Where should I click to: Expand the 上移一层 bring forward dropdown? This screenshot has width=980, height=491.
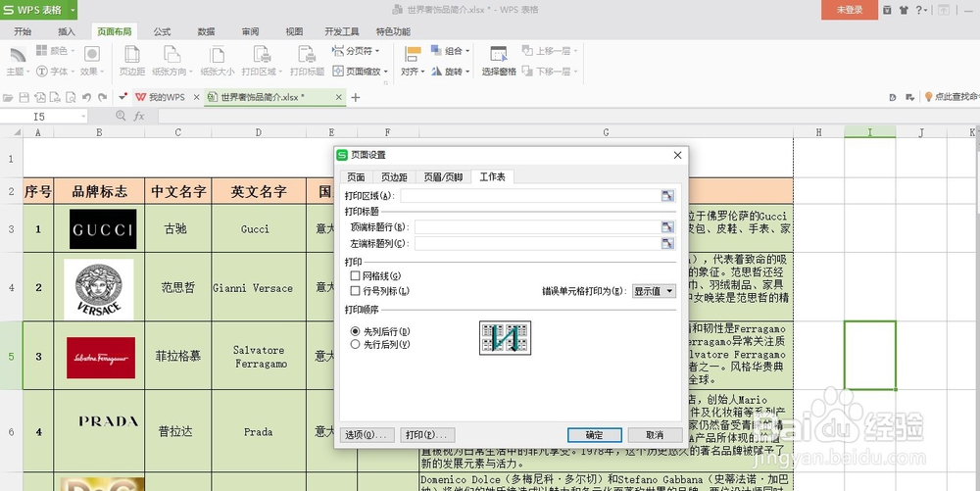point(575,51)
